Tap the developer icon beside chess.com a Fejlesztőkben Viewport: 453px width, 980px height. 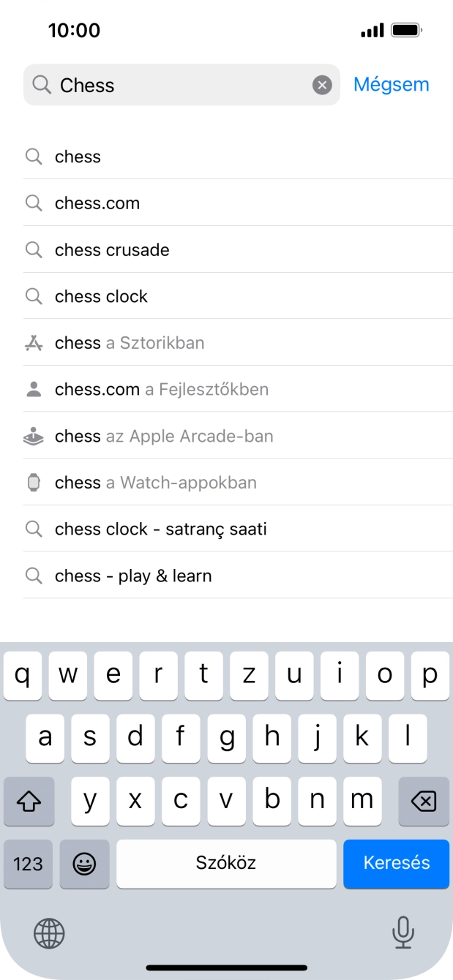(34, 389)
